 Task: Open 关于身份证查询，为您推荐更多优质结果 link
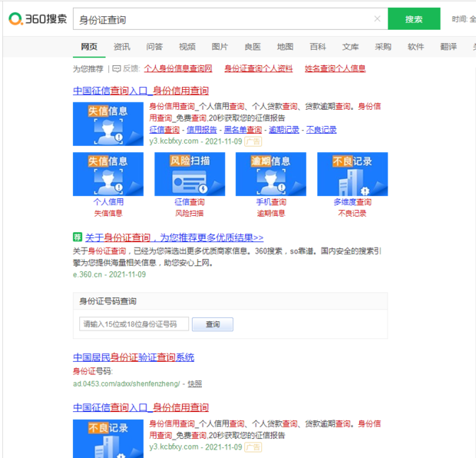[x=174, y=237]
